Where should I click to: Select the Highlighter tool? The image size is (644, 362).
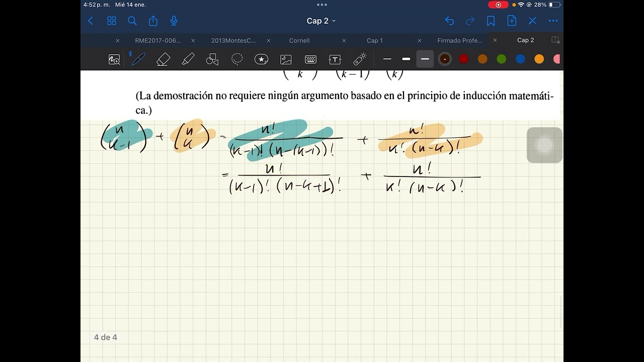[188, 59]
